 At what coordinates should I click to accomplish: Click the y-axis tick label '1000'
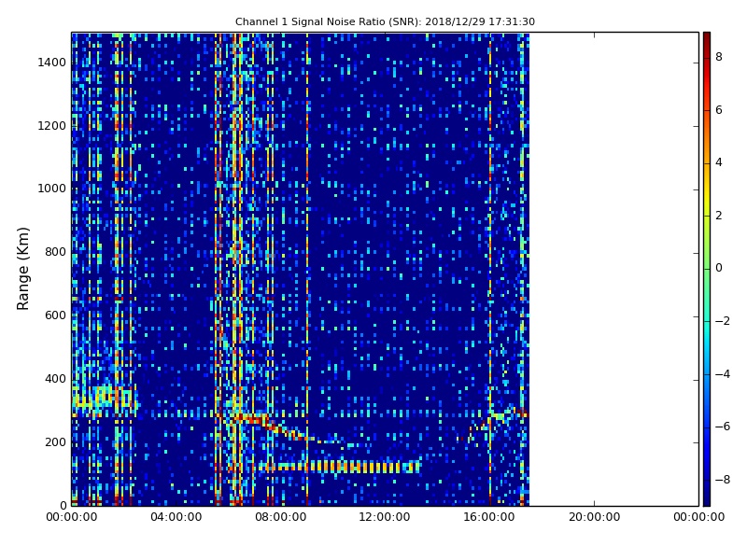[52, 189]
